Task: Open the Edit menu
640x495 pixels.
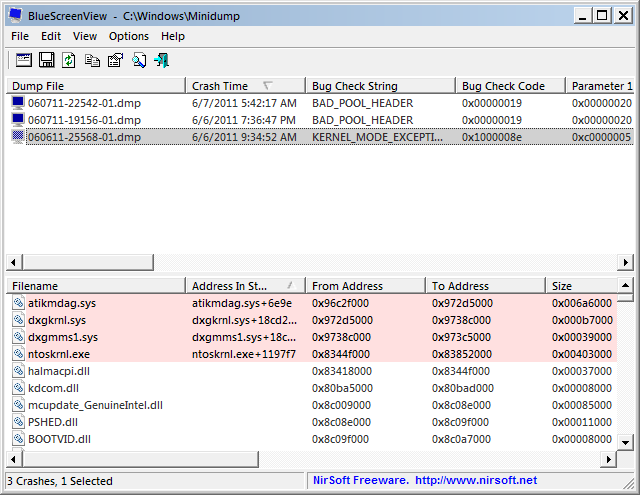Action: click(51, 36)
